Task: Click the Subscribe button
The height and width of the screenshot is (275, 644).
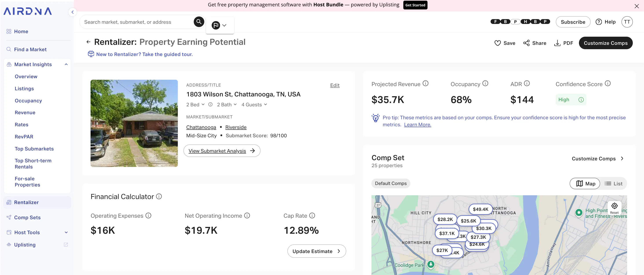Action: 573,22
